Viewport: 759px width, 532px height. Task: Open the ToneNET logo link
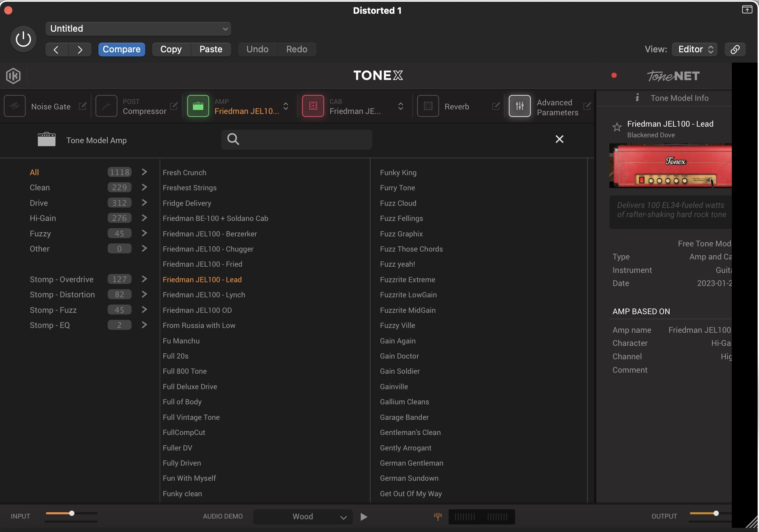coord(673,76)
